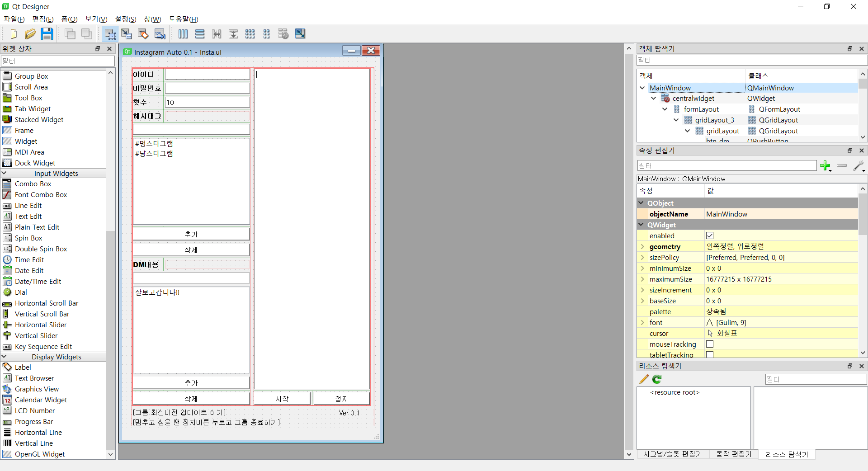Lay out vertically in splitter

(233, 34)
